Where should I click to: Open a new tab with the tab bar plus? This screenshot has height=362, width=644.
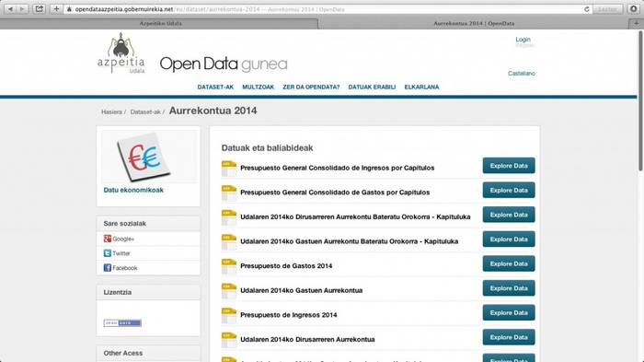(636, 23)
